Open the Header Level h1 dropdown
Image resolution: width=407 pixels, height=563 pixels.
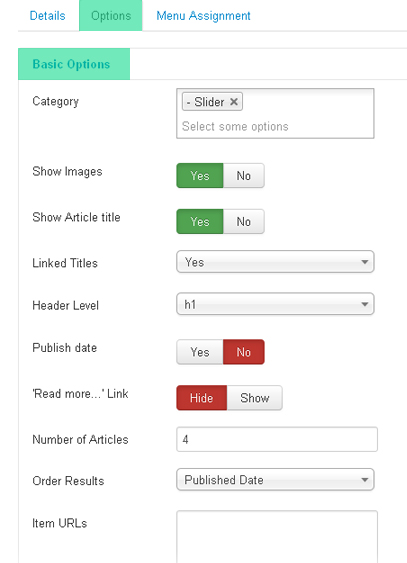coord(275,304)
